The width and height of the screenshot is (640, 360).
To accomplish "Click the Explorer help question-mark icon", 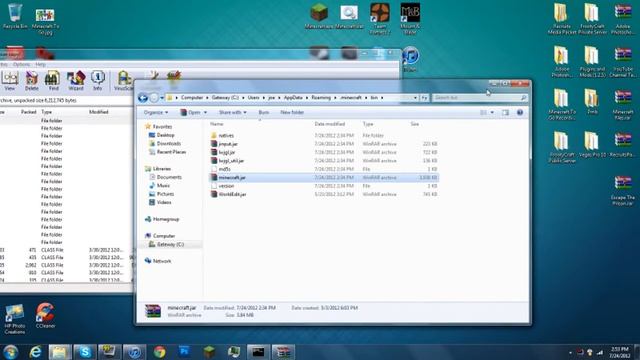I will click(520, 112).
